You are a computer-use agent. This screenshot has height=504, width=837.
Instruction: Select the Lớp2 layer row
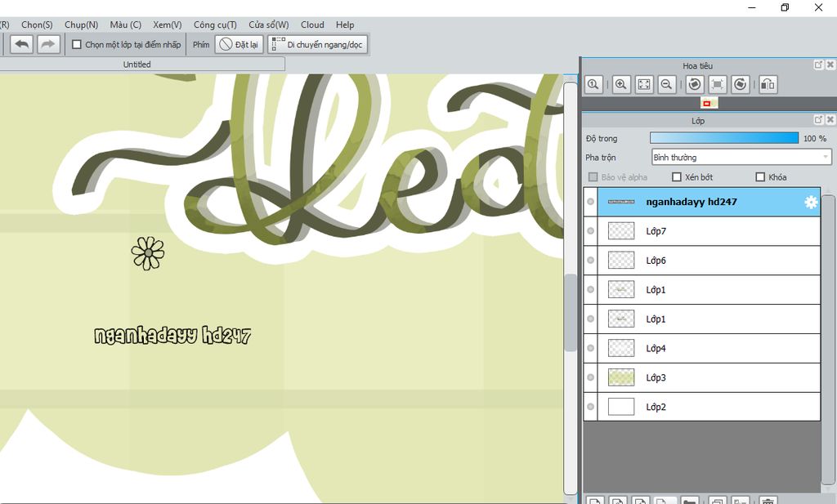tap(709, 407)
